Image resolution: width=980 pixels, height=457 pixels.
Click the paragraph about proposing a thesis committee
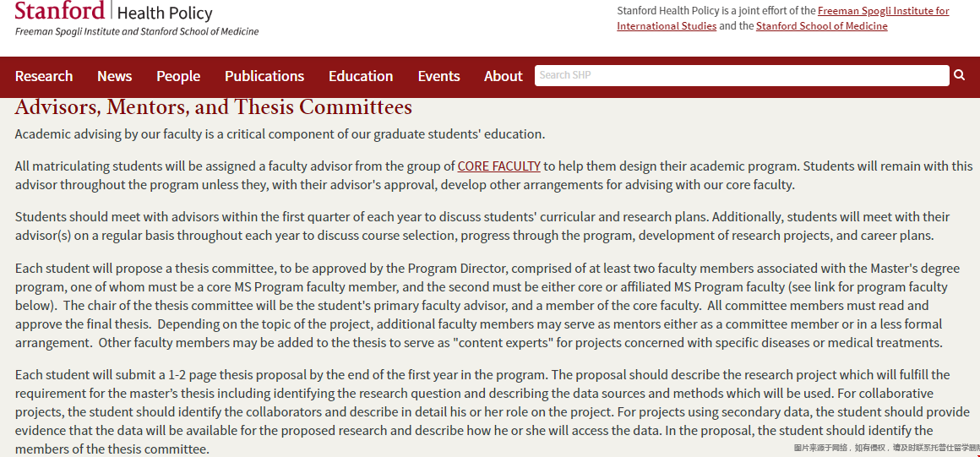click(x=482, y=306)
